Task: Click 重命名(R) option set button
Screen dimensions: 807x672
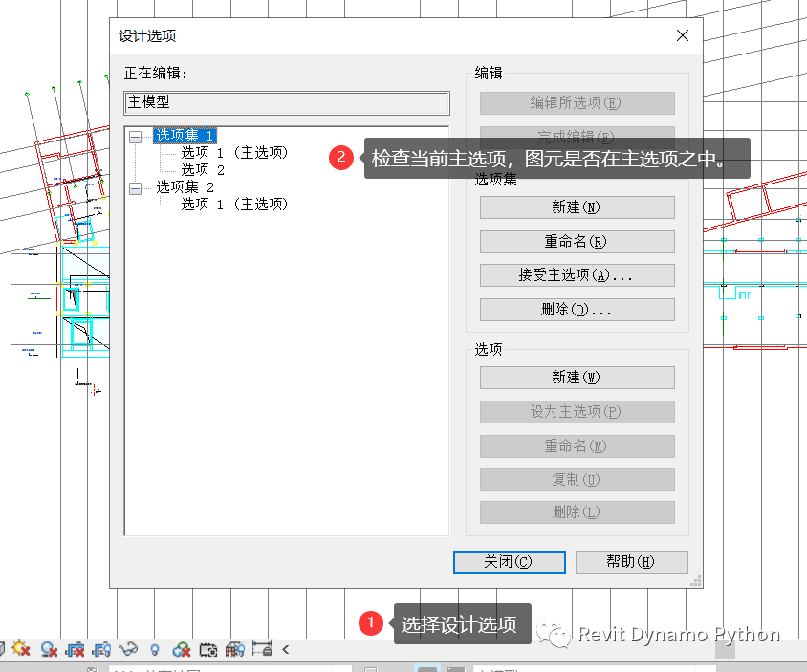Action: [577, 241]
